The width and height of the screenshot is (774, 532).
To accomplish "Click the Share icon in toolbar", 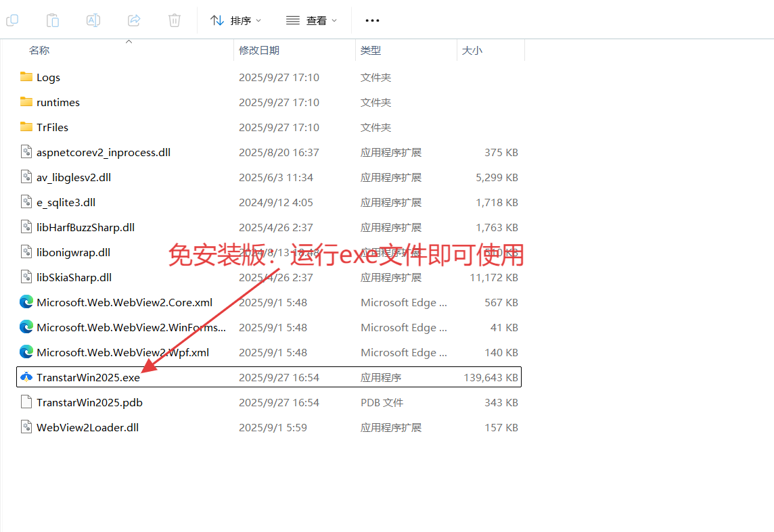I will pyautogui.click(x=134, y=20).
